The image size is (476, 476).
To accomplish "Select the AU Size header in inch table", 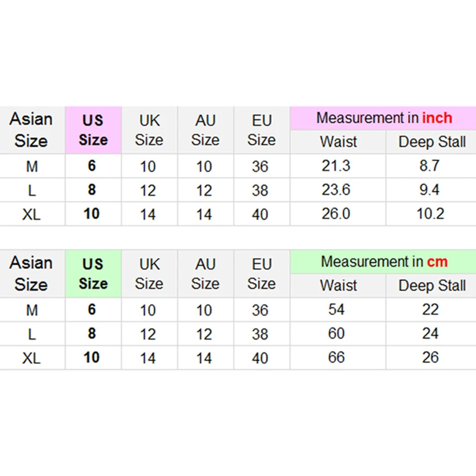I will (205, 130).
